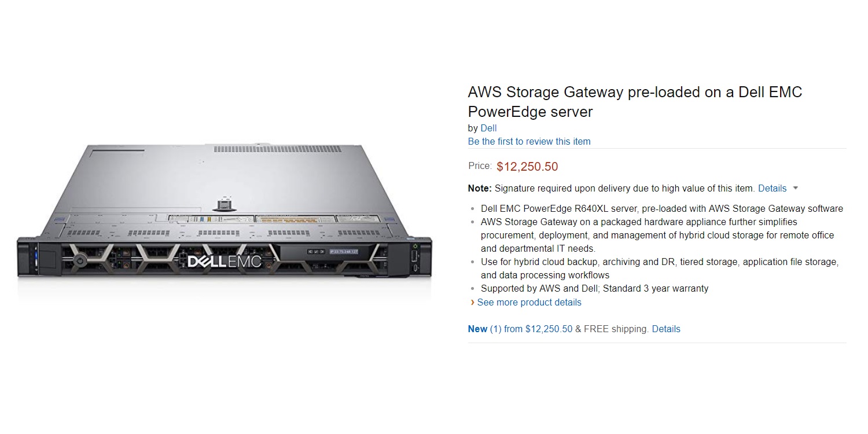Open 'Be the first to review this item'

tap(529, 141)
